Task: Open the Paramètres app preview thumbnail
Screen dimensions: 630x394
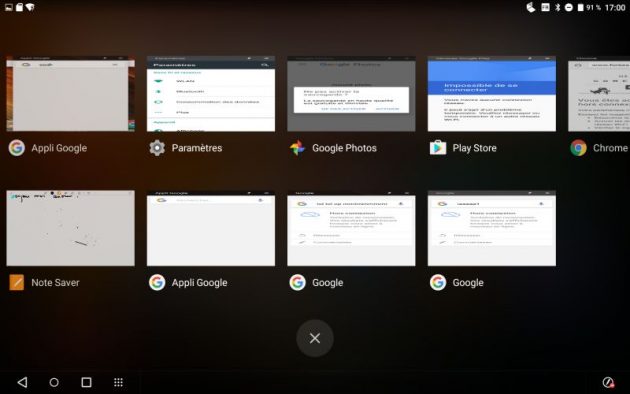Action: (x=211, y=94)
